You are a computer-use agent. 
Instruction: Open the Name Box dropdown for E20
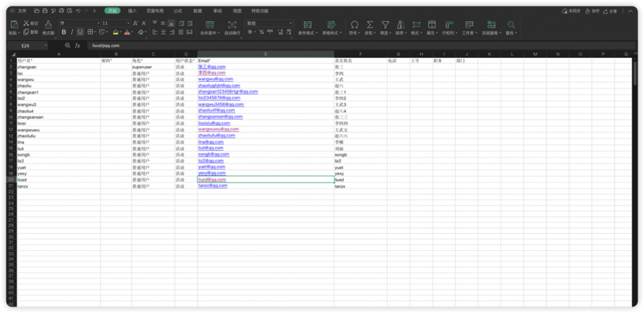coord(45,45)
